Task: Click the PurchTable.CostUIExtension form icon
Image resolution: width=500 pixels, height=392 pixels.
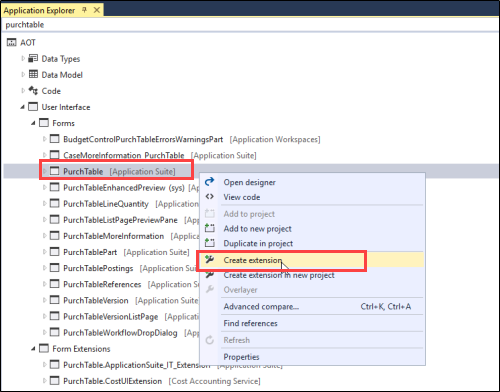Action: coord(54,380)
